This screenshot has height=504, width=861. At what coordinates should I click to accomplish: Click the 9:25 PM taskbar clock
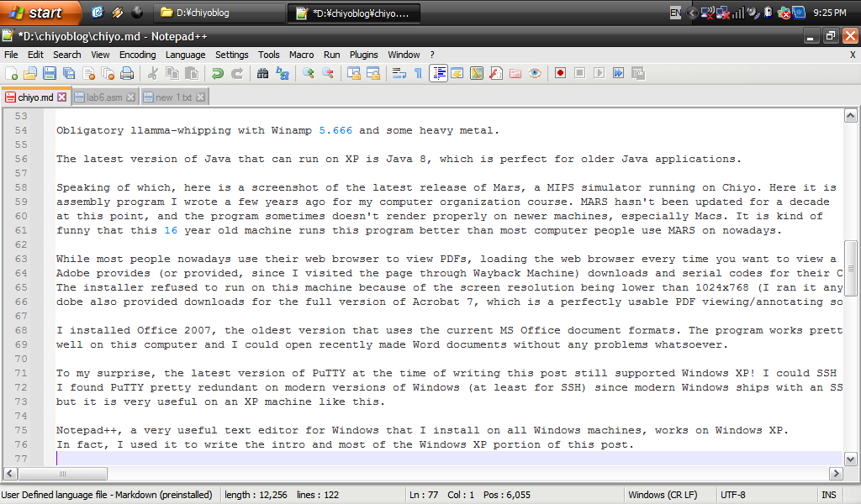pyautogui.click(x=830, y=13)
